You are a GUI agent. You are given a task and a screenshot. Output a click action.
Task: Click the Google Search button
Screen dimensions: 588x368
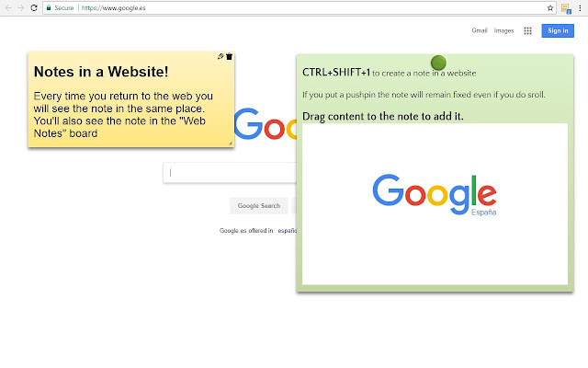pyautogui.click(x=259, y=206)
